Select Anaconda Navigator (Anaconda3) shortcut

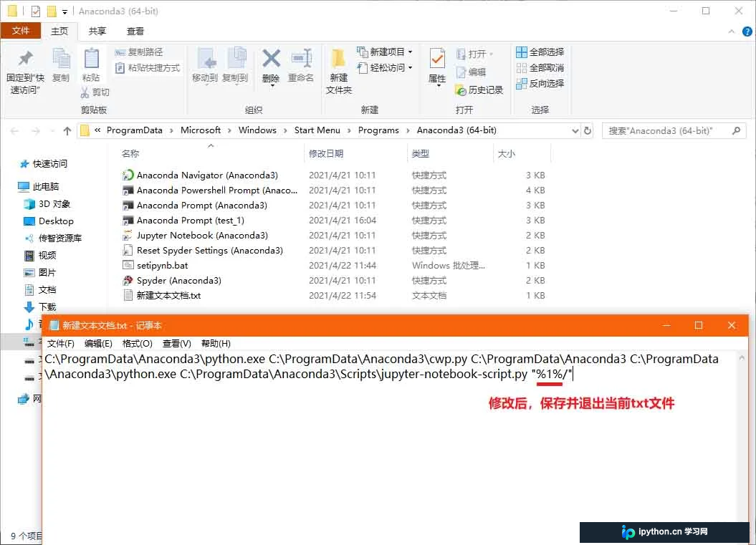click(207, 175)
